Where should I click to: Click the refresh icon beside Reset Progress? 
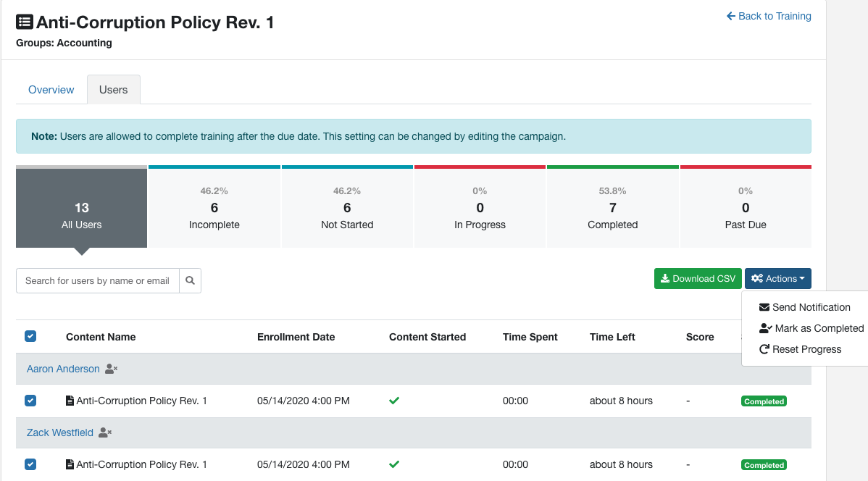click(763, 349)
